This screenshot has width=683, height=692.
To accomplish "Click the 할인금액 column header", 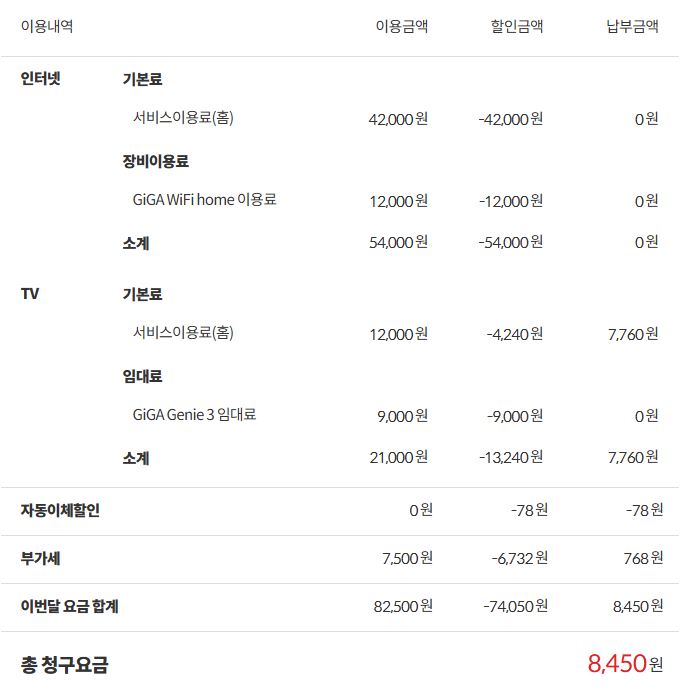I will (517, 26).
